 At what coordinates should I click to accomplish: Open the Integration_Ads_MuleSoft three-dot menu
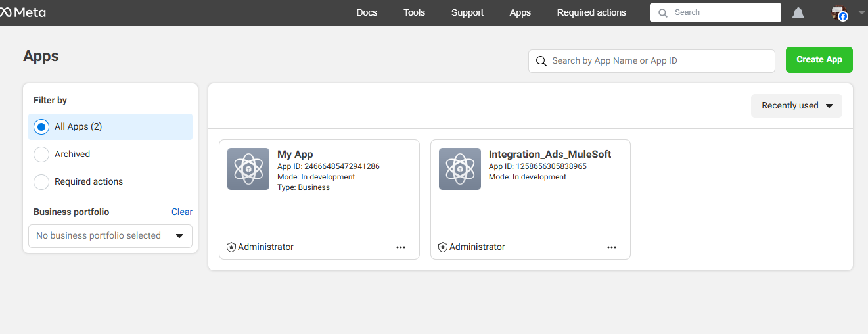(612, 247)
